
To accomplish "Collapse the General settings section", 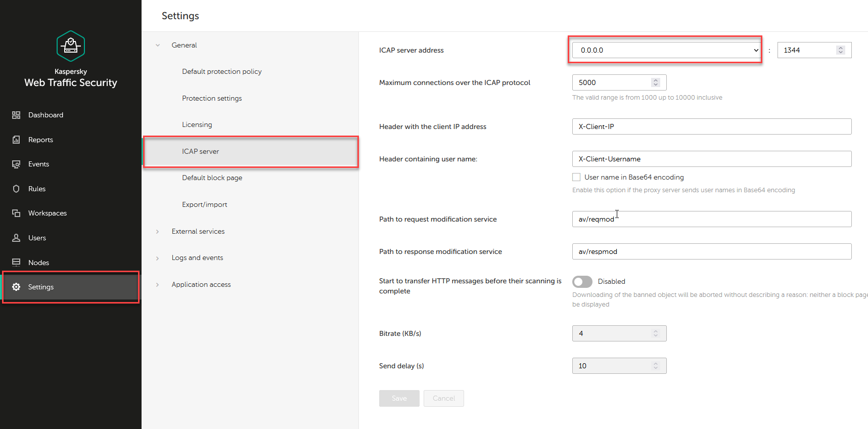I will coord(158,46).
